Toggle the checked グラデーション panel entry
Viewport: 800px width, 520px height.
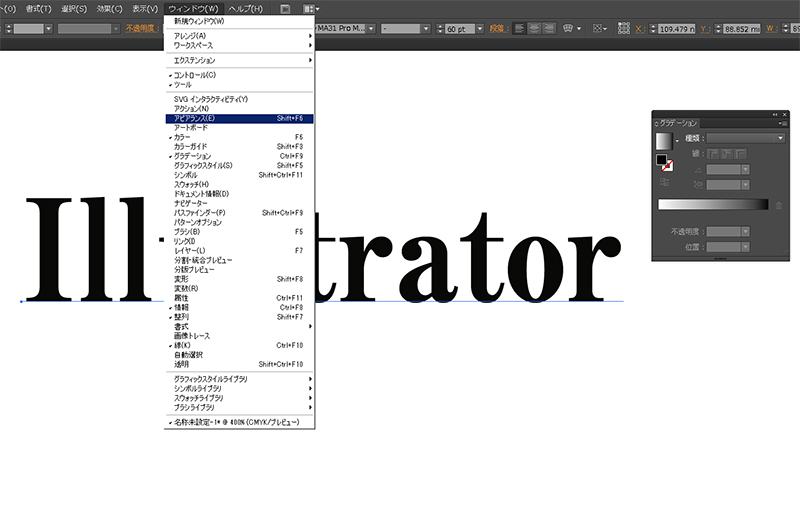[239, 156]
